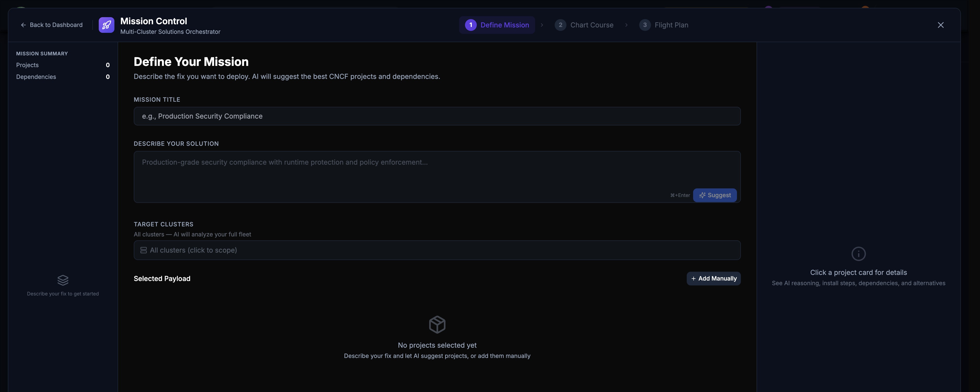Switch to the Flight Plan step
Image resolution: width=980 pixels, height=392 pixels.
click(671, 25)
